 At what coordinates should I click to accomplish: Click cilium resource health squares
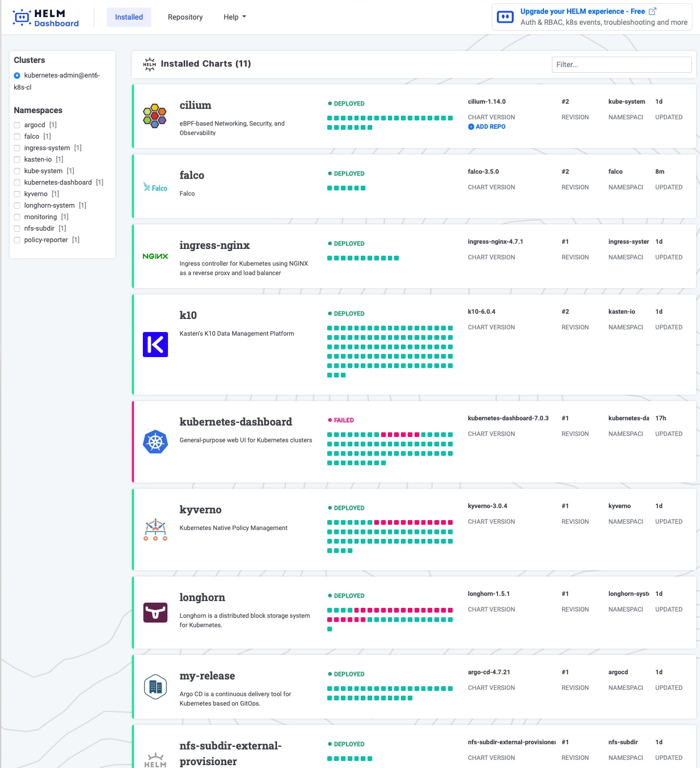point(390,122)
